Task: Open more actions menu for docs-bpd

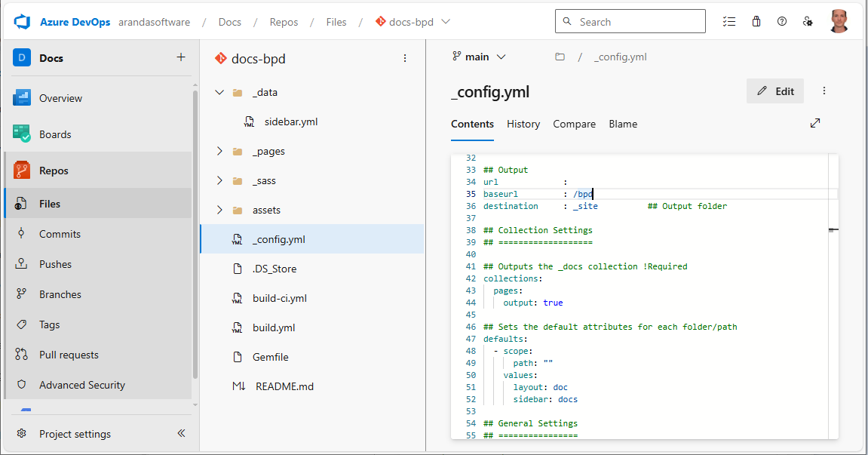Action: tap(405, 58)
